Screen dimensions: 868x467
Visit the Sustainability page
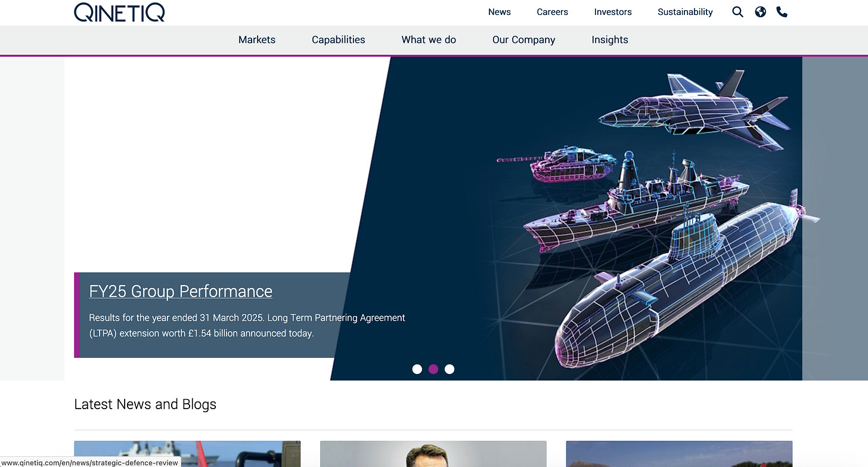685,12
